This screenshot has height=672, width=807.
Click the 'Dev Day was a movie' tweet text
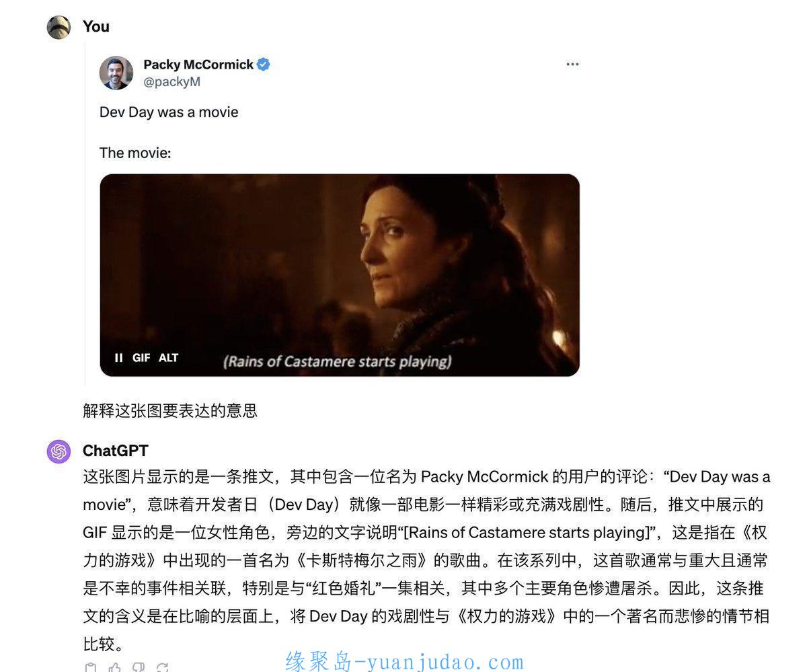[169, 112]
